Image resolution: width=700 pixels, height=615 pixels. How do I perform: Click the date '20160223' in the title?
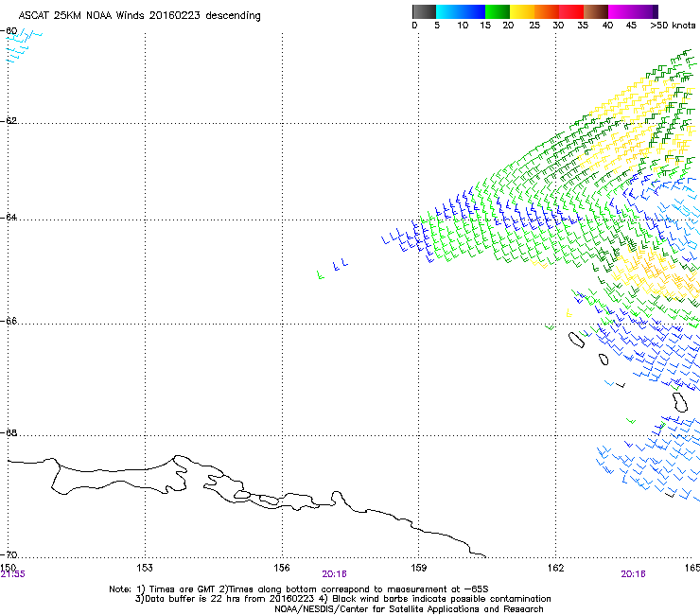[x=175, y=15]
